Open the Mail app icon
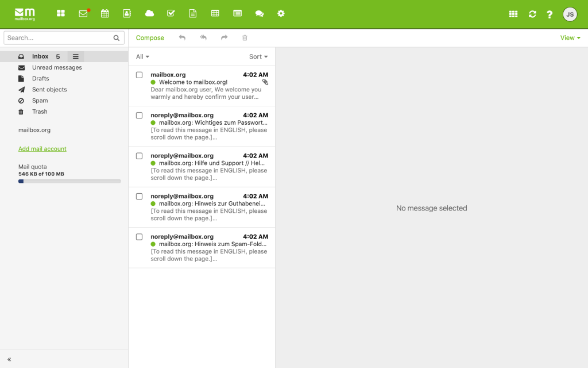Screen dimensions: 588x368 tap(83, 14)
